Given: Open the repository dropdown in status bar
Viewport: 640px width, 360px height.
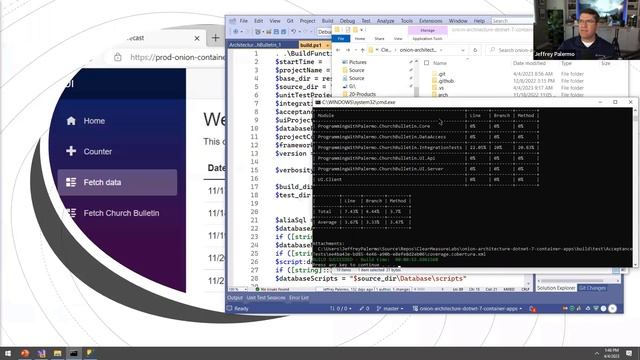Looking at the screenshot, I should tap(467, 309).
